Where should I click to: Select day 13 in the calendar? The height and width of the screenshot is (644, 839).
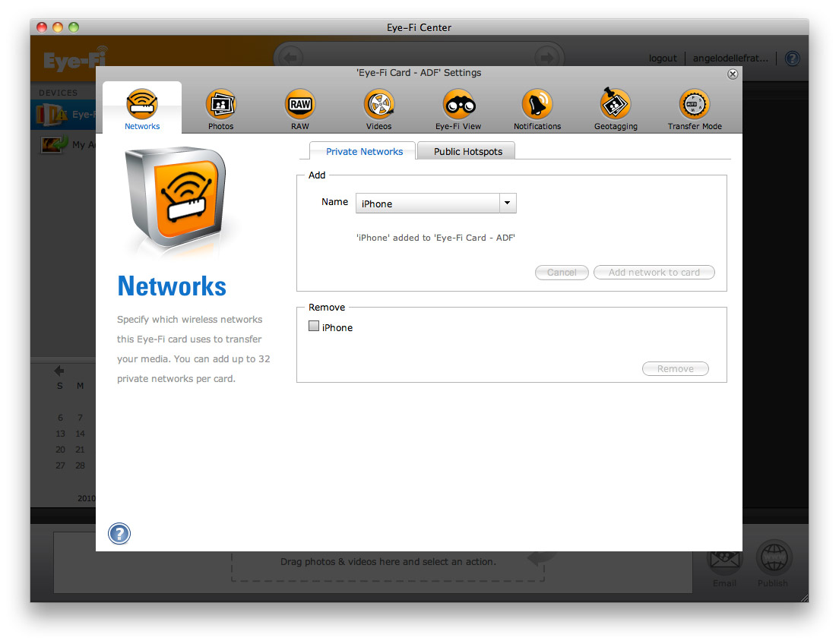click(x=61, y=434)
